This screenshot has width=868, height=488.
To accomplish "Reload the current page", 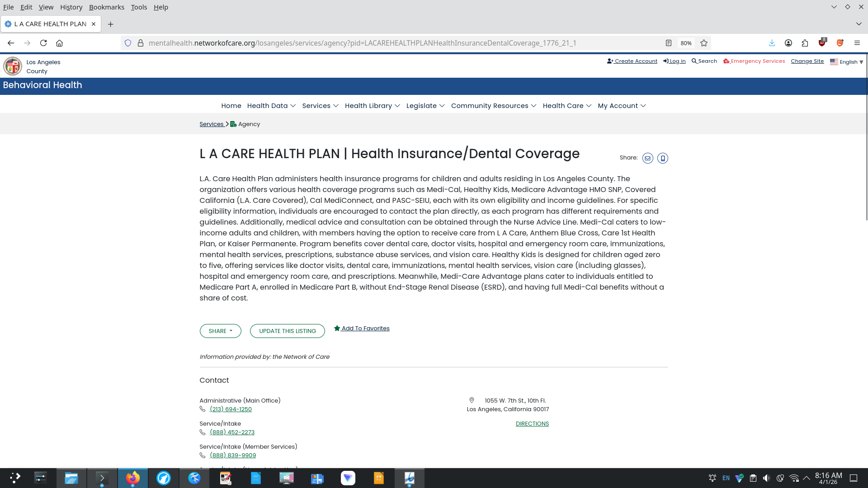I will click(43, 43).
